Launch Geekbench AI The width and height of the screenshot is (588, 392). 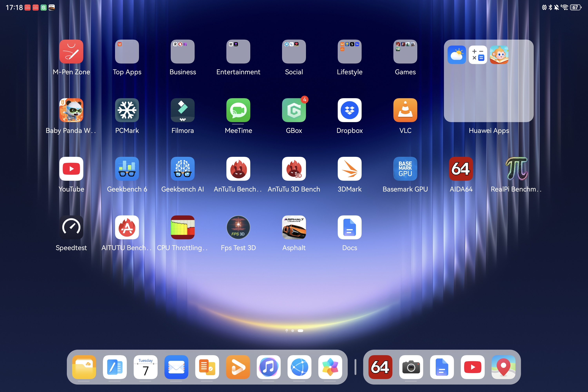[x=183, y=169]
